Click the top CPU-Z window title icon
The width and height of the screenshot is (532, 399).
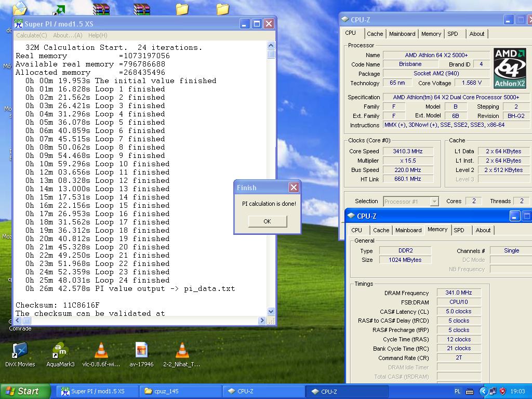click(345, 19)
